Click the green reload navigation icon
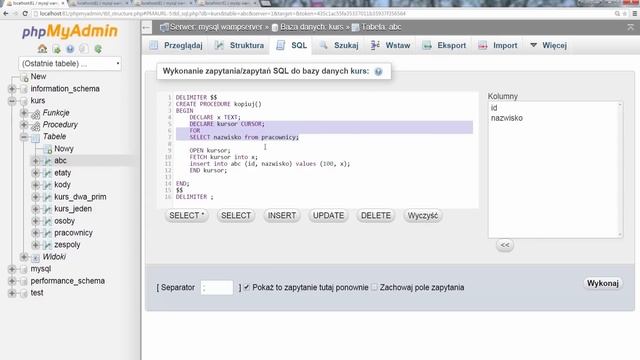This screenshot has width=640, height=360. (x=98, y=49)
